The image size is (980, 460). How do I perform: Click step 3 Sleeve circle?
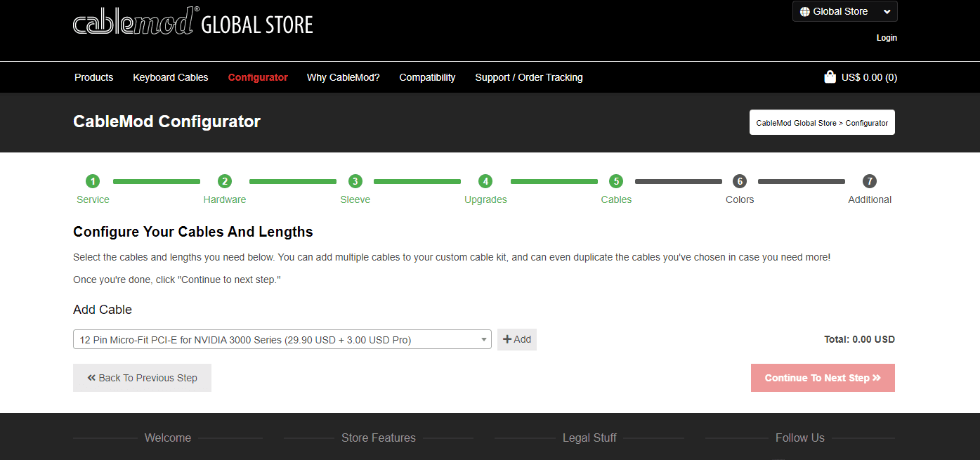[355, 181]
